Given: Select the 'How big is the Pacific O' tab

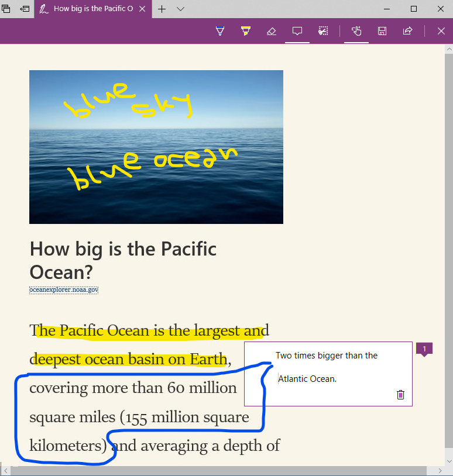Looking at the screenshot, I should [x=93, y=9].
